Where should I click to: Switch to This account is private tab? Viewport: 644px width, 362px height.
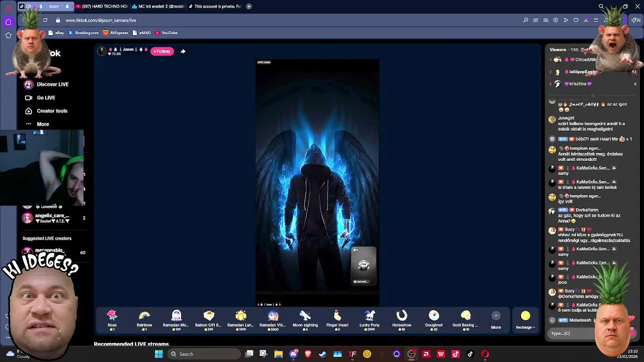[214, 7]
